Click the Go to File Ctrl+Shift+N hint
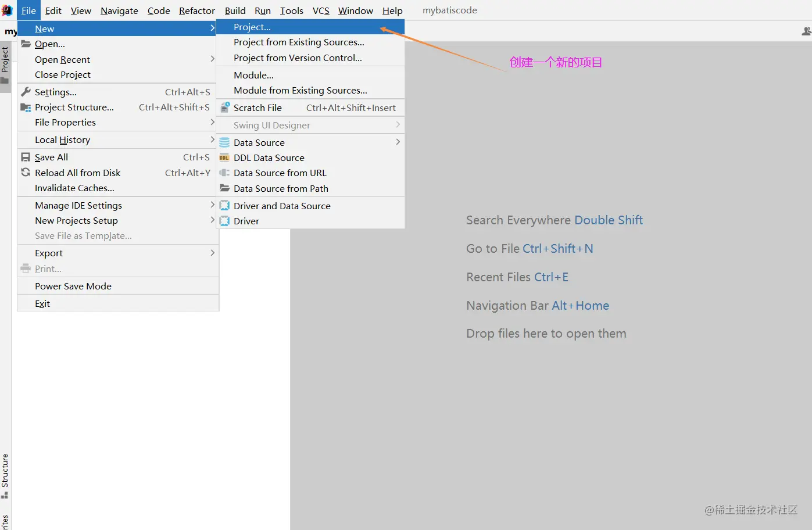The width and height of the screenshot is (812, 530). 530,249
